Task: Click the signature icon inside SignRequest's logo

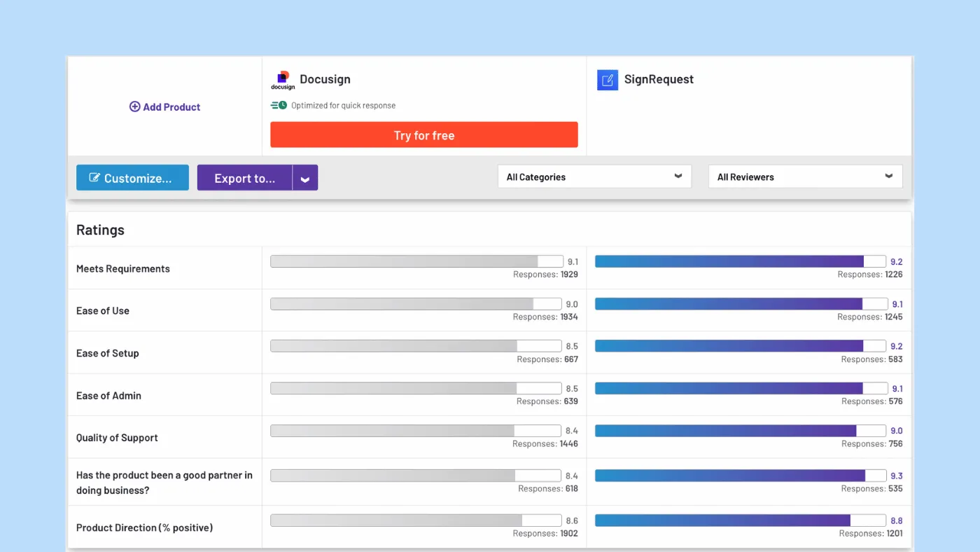Action: pyautogui.click(x=607, y=79)
